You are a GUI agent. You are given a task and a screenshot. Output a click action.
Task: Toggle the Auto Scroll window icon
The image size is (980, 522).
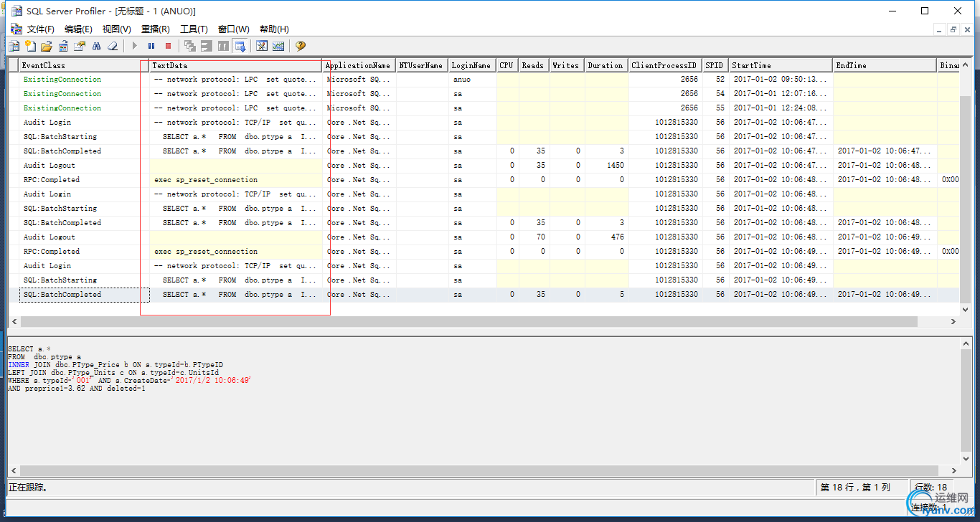pyautogui.click(x=240, y=46)
